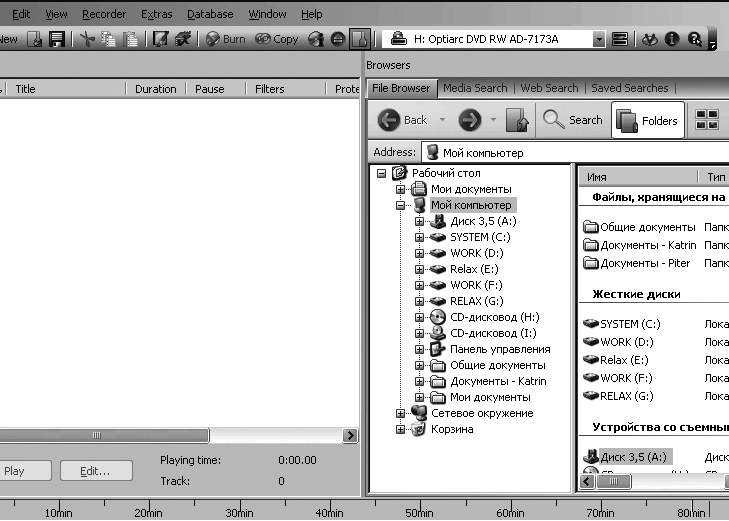
Task: Click the Save compilation floppy icon
Action: [x=57, y=39]
